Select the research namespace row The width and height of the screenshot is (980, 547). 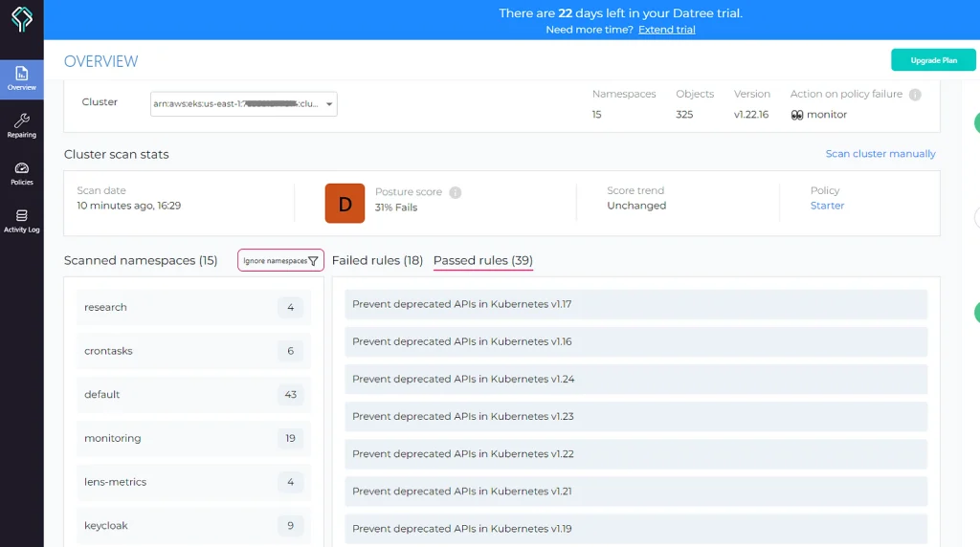click(193, 307)
